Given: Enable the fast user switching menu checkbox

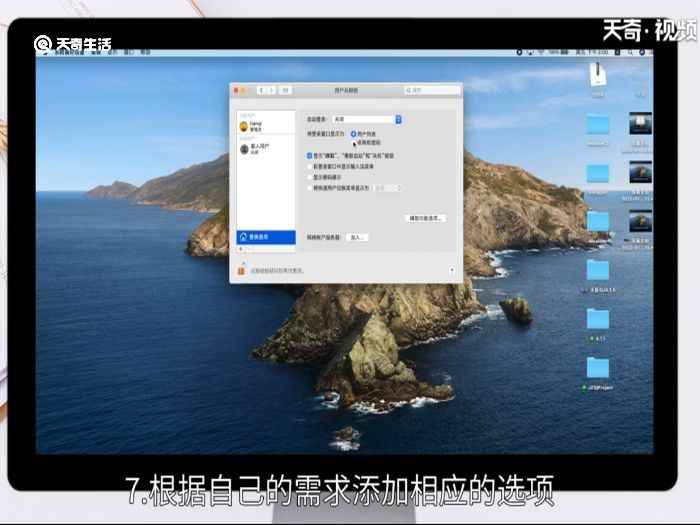Looking at the screenshot, I should 309,188.
